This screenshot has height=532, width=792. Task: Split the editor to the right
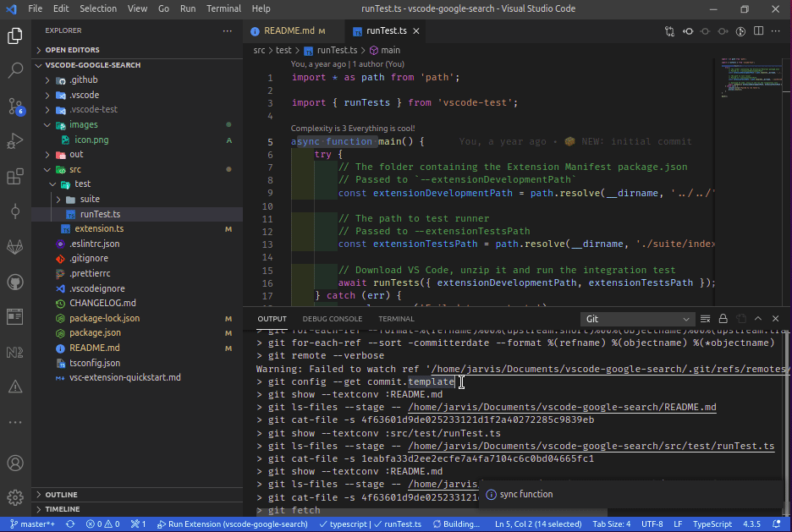pos(758,31)
